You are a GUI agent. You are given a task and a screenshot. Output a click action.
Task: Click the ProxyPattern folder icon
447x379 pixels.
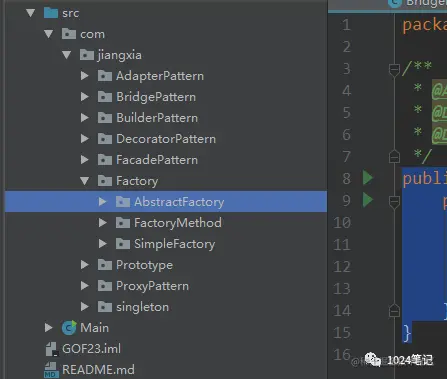[105, 286]
